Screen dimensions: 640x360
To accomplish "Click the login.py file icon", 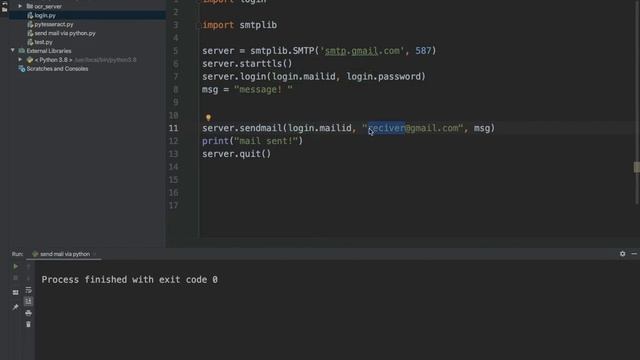I will (x=30, y=16).
